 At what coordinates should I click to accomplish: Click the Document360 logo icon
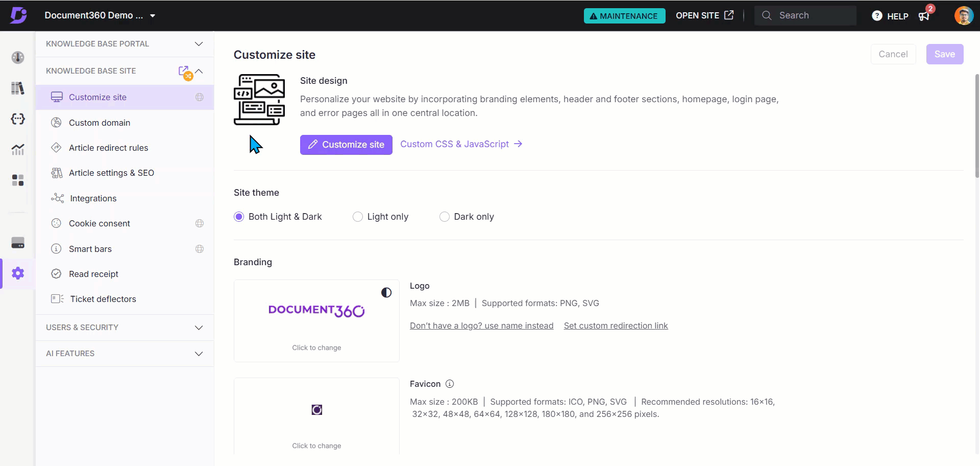[18, 15]
